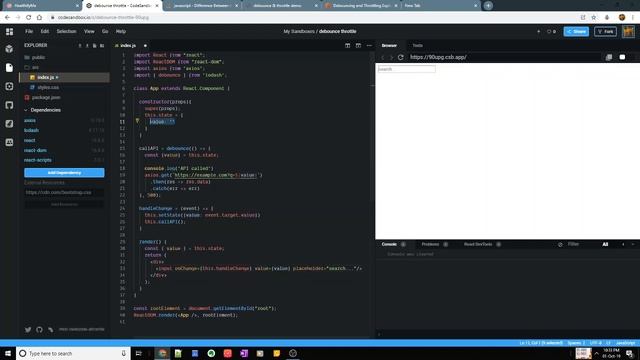Open the Go menu
The width and height of the screenshot is (640, 360).
(105, 31)
